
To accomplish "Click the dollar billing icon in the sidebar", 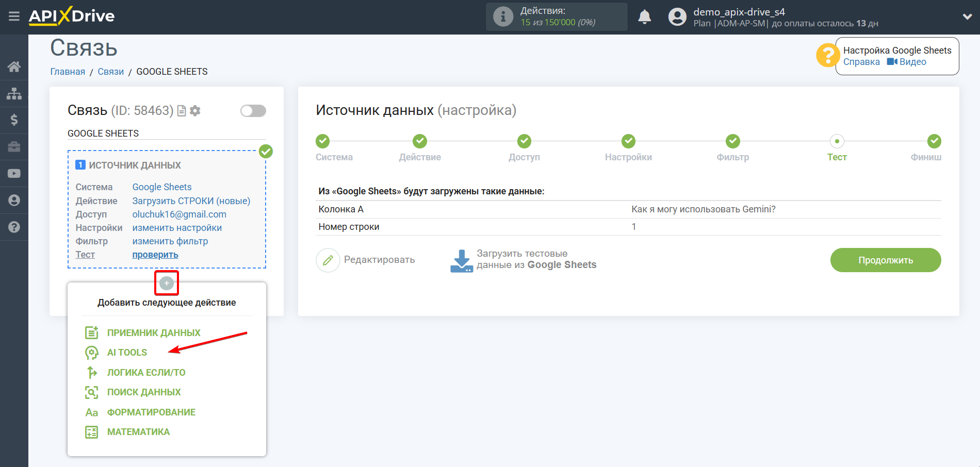I will [14, 120].
